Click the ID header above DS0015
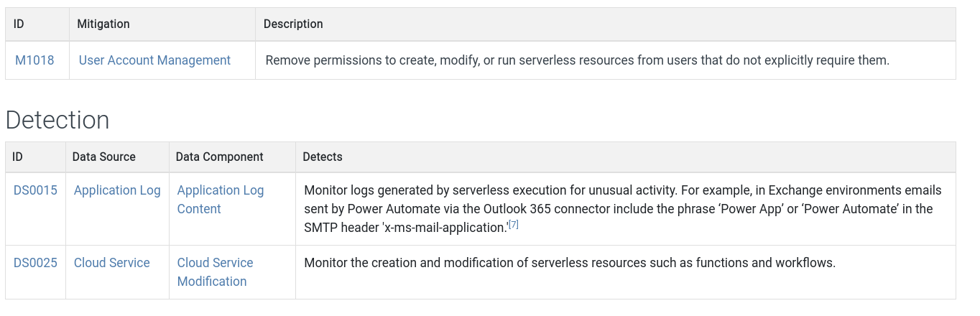 18,157
